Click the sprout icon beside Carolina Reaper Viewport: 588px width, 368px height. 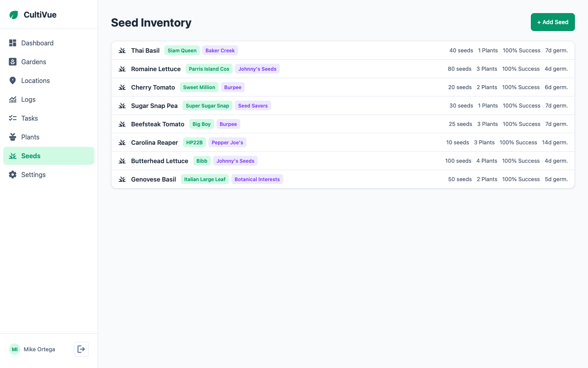point(122,142)
